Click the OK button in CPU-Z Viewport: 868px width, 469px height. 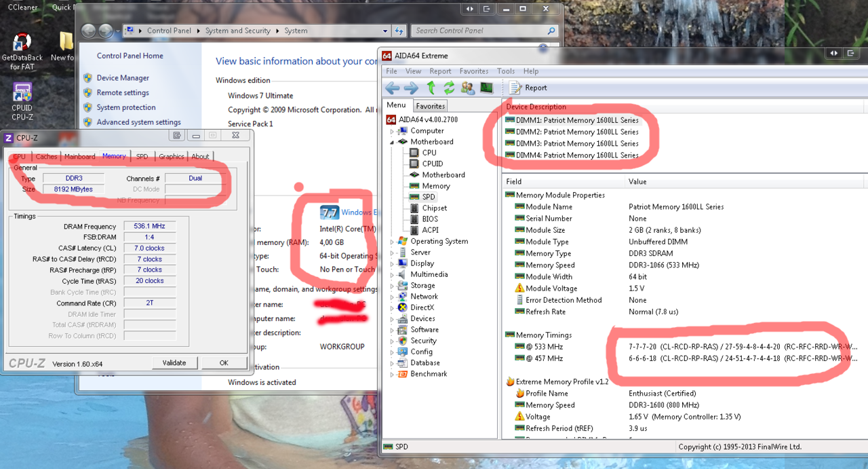pos(224,362)
